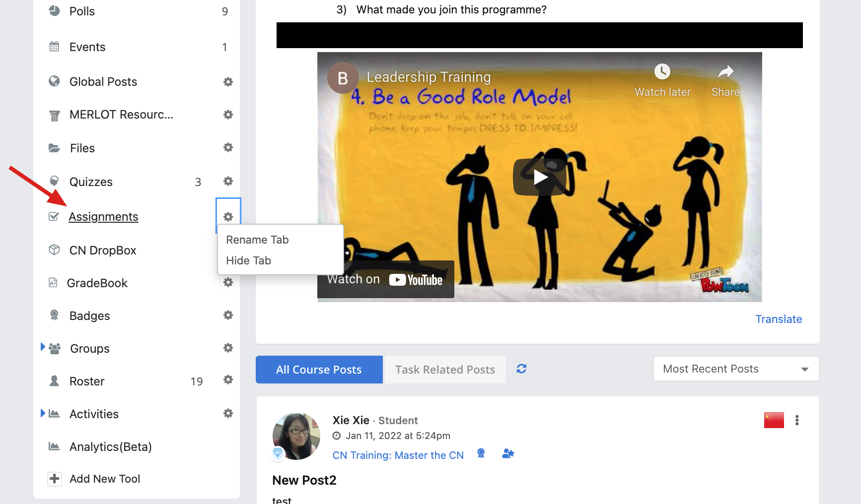Open gear settings for Activities
Image resolution: width=861 pixels, height=504 pixels.
coord(228,413)
